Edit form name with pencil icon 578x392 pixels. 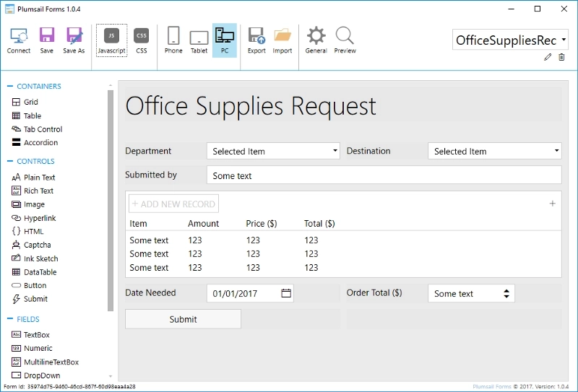point(548,57)
